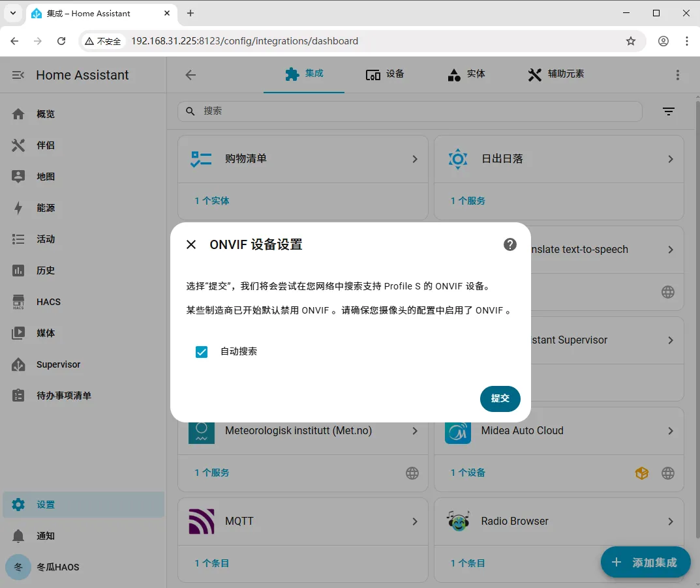Open 能源 energy in sidebar
The image size is (700, 588).
[83, 208]
